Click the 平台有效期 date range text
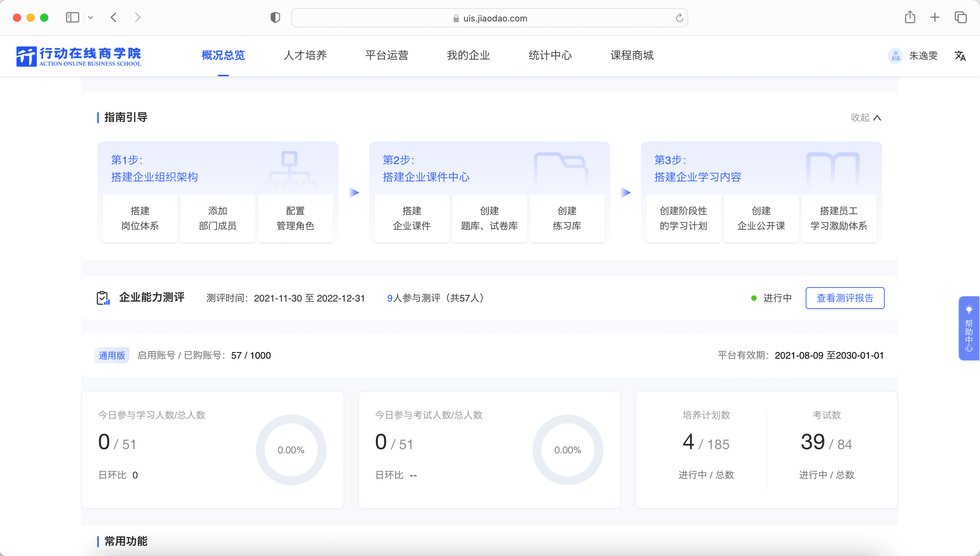The height and width of the screenshot is (556, 980). [829, 356]
